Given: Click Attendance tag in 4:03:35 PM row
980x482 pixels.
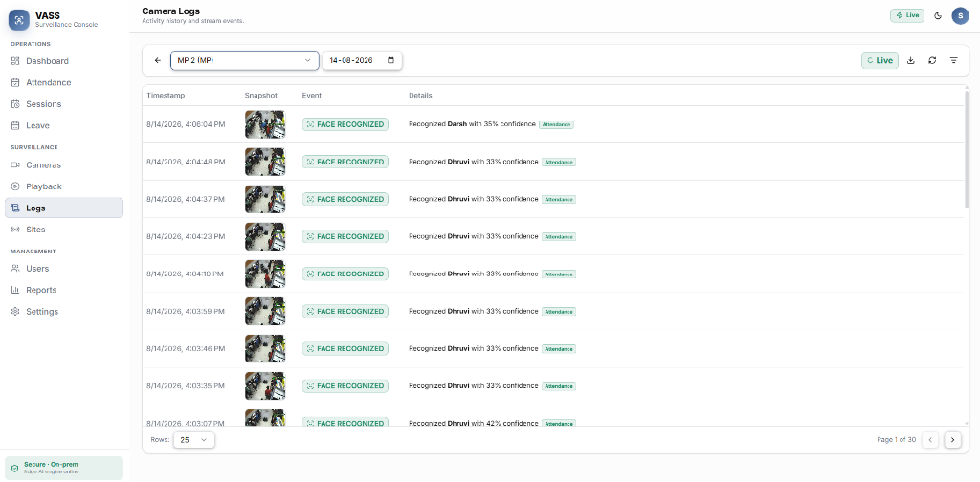Looking at the screenshot, I should point(558,386).
